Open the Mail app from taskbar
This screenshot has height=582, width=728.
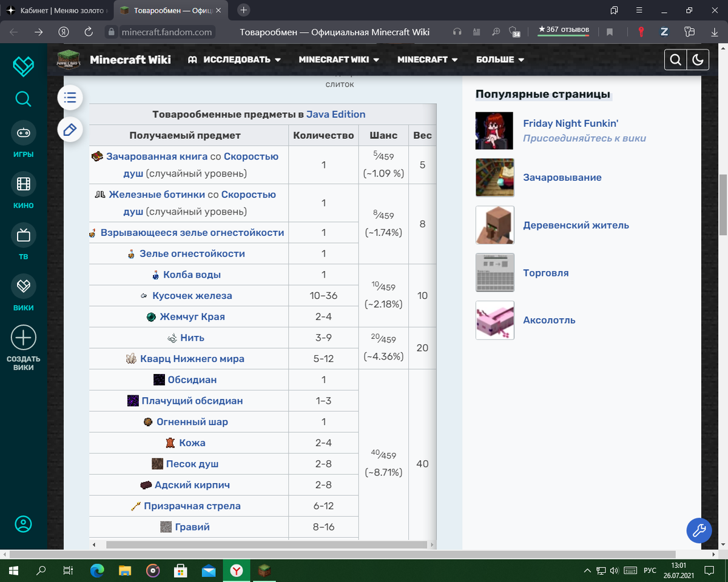click(209, 570)
